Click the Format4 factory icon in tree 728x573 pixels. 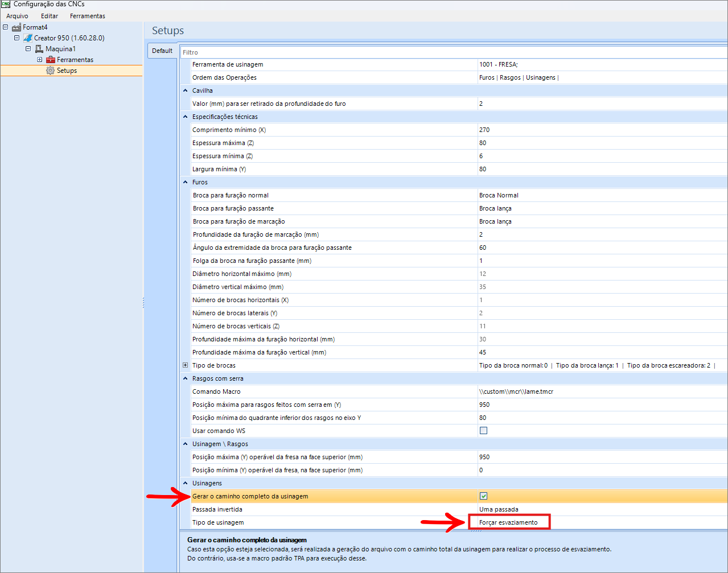point(17,27)
